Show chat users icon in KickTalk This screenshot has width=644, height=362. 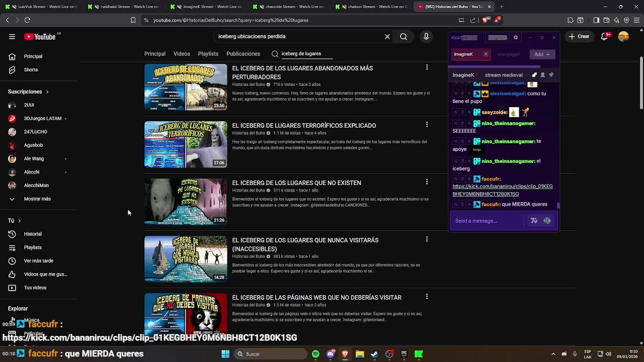pyautogui.click(x=543, y=75)
